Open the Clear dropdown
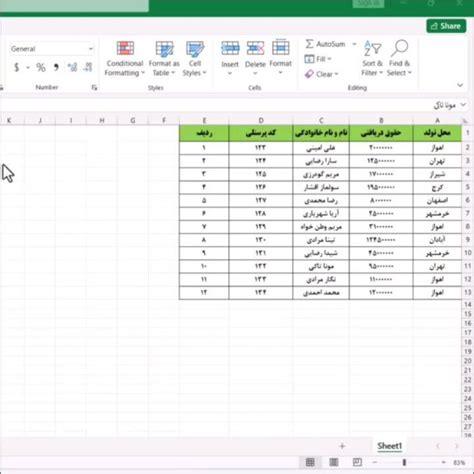 (x=322, y=74)
